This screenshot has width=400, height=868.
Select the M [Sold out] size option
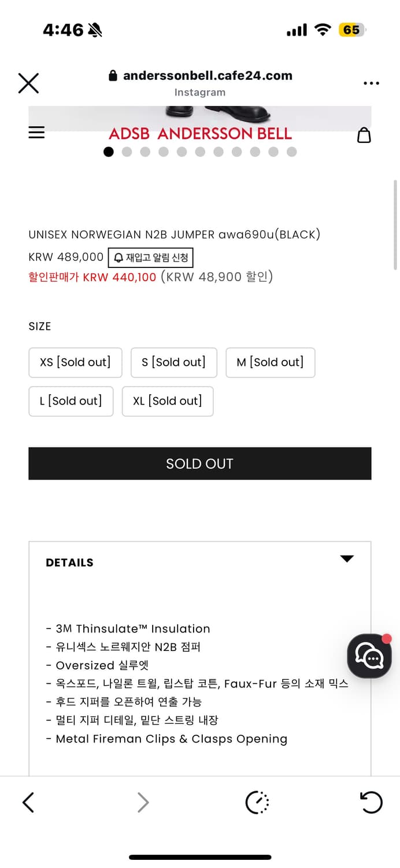click(x=270, y=362)
